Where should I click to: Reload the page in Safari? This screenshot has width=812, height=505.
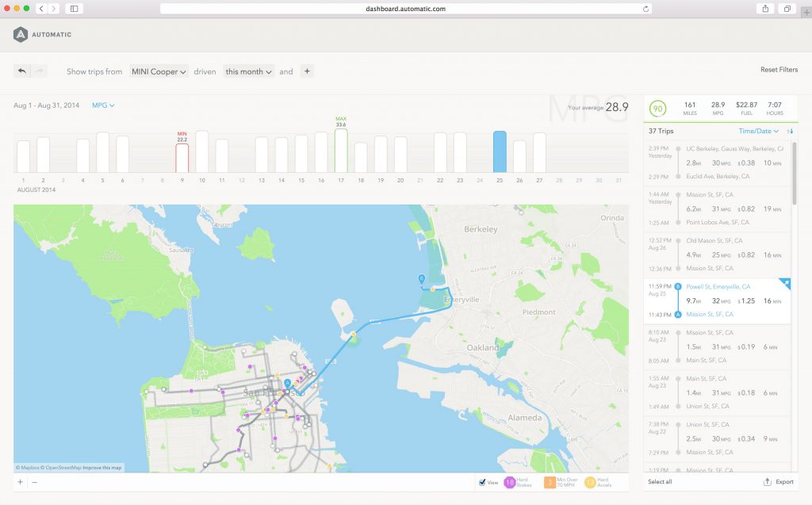(x=646, y=9)
